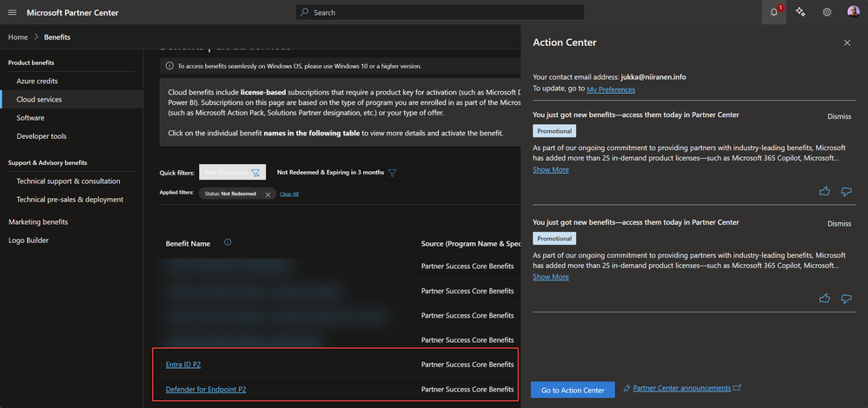Show More on second notification

[550, 276]
